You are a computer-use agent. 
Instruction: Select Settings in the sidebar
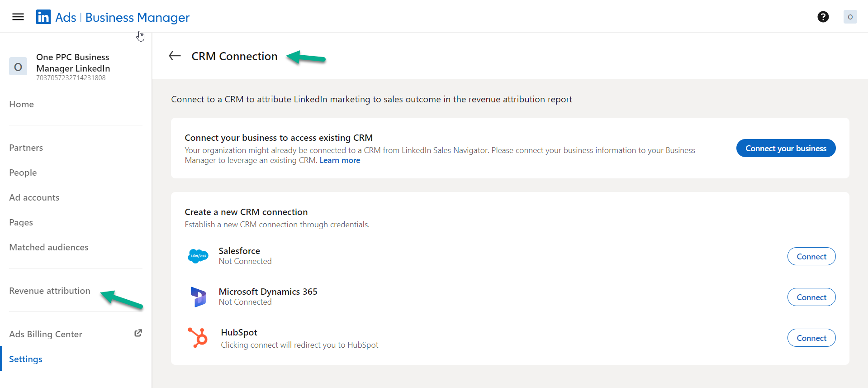tap(25, 359)
